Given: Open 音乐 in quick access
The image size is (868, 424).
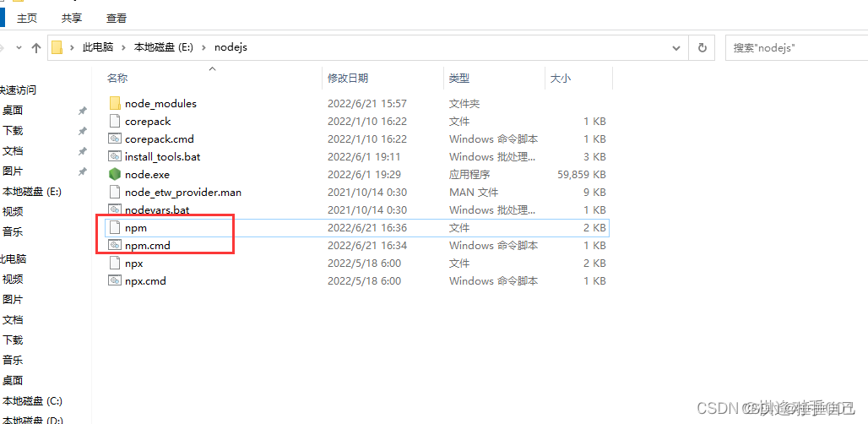Looking at the screenshot, I should [x=13, y=232].
